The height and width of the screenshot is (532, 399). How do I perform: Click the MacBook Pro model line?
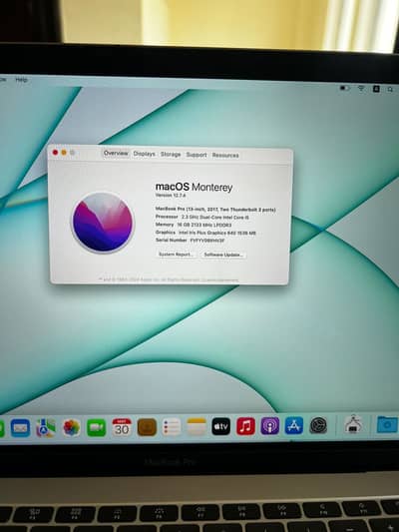(215, 210)
